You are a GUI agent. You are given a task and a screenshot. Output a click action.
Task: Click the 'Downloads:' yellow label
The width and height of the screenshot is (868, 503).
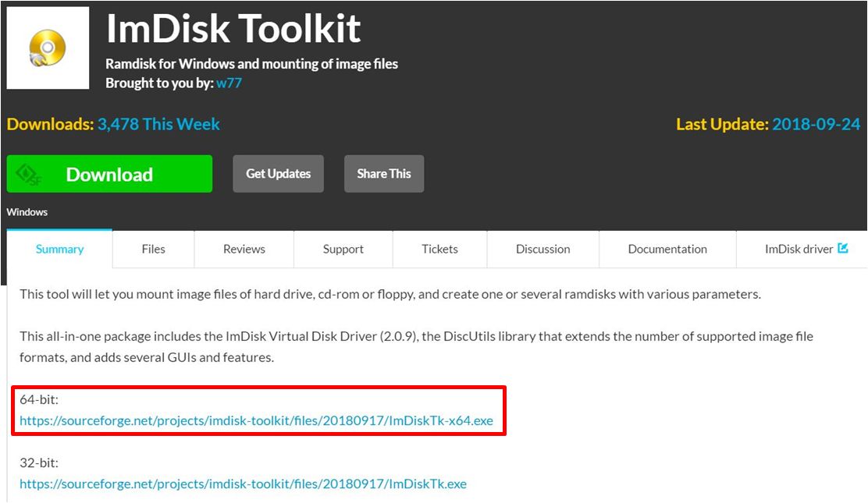(x=51, y=124)
